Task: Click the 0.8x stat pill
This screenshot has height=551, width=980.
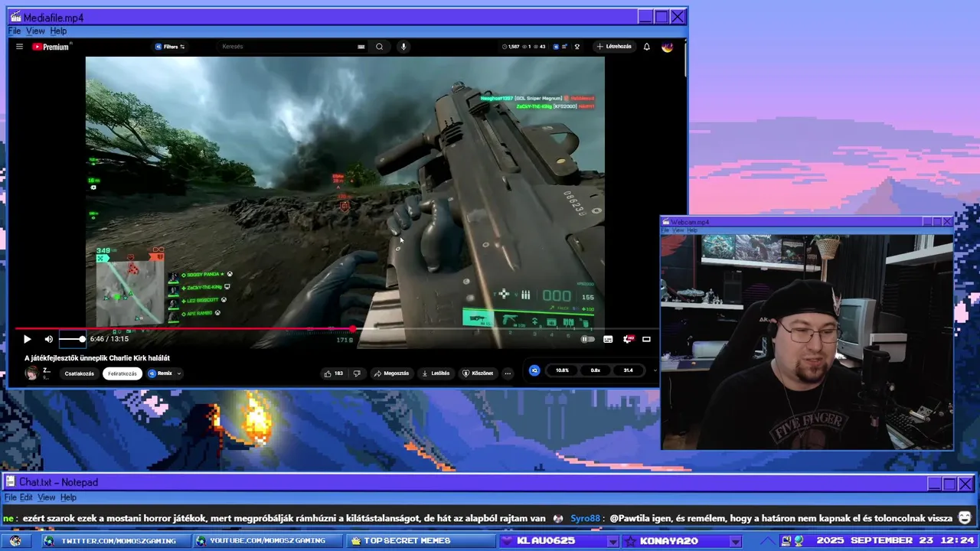Action: coord(595,370)
